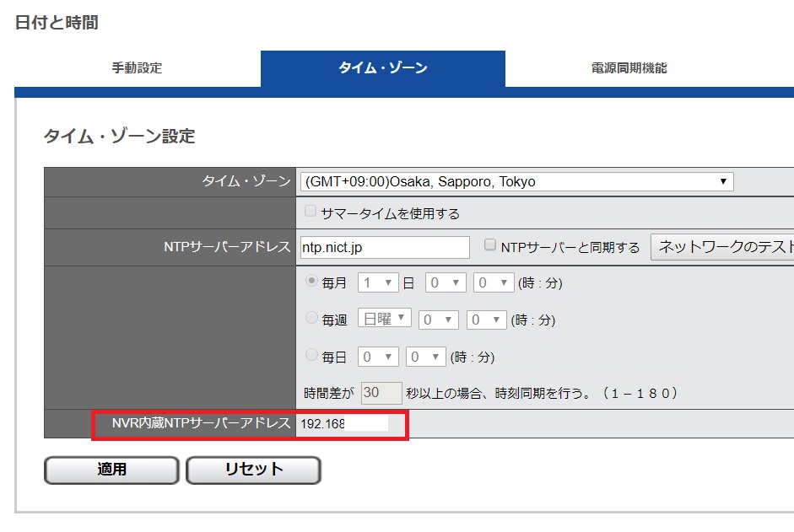The width and height of the screenshot is (794, 532).
Task: Open the monthly hour dropdown
Action: tap(446, 282)
